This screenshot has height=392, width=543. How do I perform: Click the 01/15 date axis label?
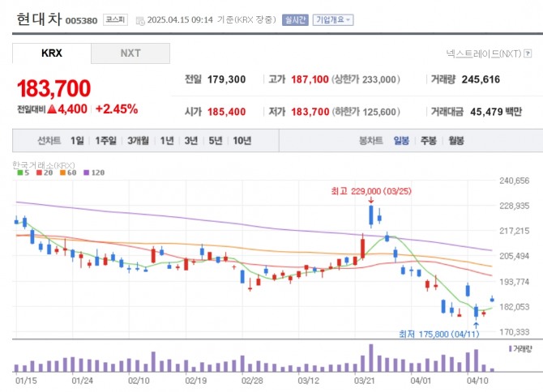26,381
